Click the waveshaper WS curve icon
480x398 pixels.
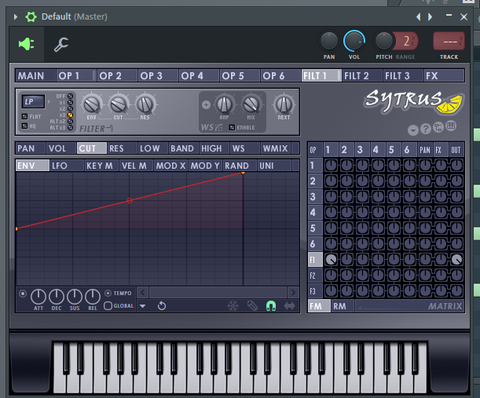(x=219, y=127)
